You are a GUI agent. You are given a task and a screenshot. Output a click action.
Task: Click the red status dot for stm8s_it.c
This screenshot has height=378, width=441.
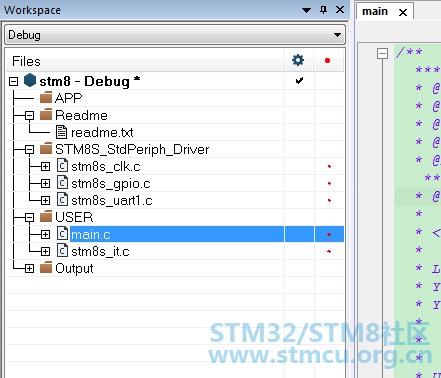point(329,251)
